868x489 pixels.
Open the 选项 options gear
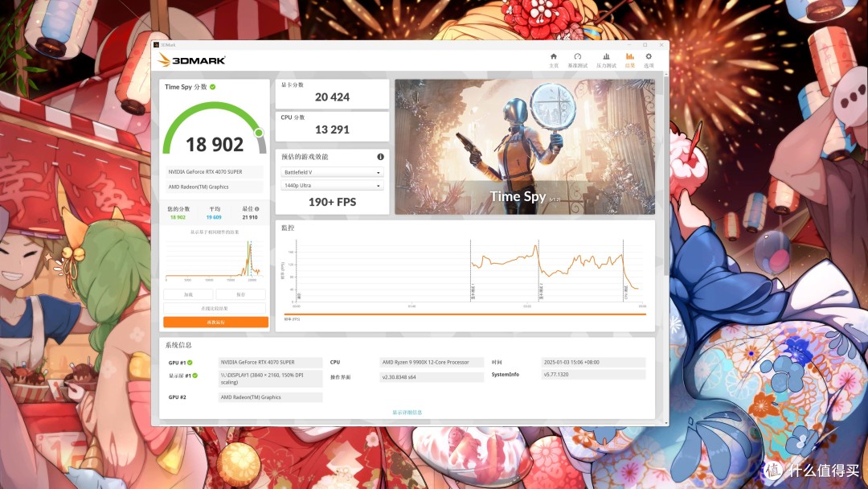pyautogui.click(x=649, y=60)
